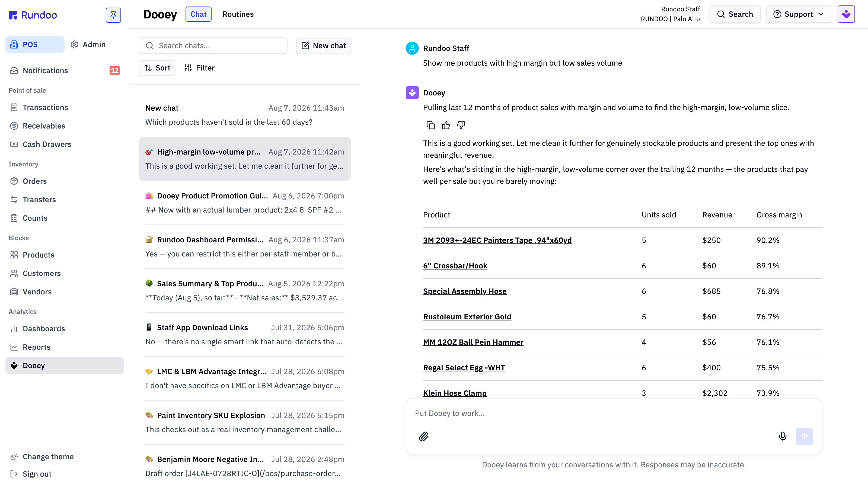This screenshot has height=488, width=868.
Task: Click the Rundoo logo
Action: click(33, 15)
